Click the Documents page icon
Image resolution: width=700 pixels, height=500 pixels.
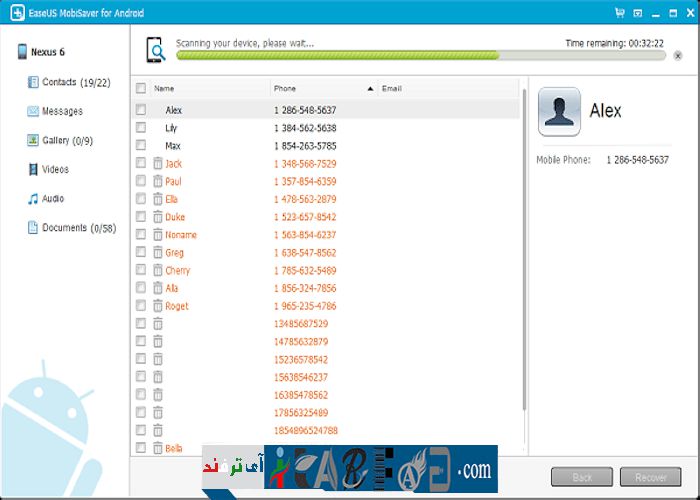33,228
